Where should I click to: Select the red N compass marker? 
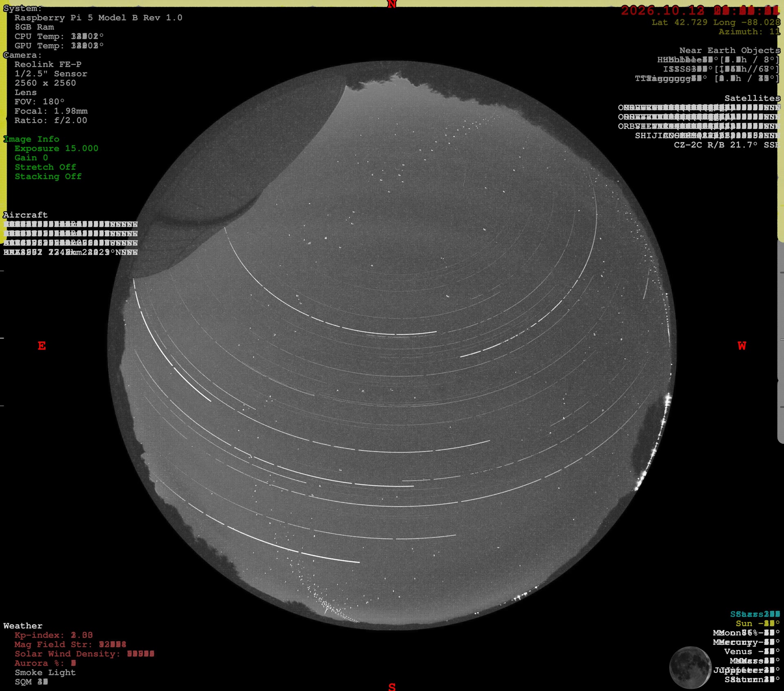392,4
